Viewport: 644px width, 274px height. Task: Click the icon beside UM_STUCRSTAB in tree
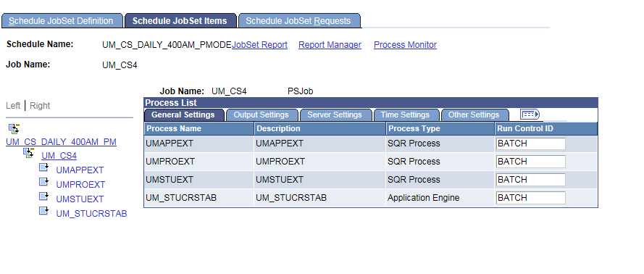pyautogui.click(x=44, y=211)
